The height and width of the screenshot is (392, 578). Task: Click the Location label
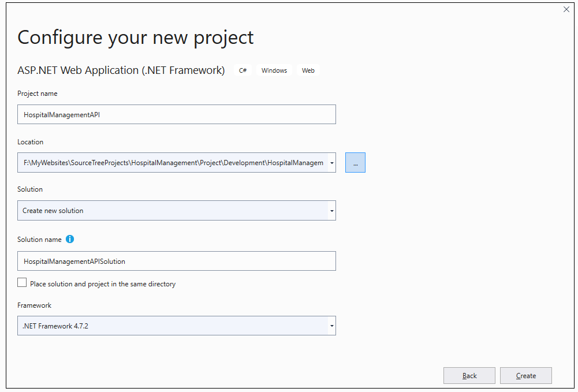[30, 142]
